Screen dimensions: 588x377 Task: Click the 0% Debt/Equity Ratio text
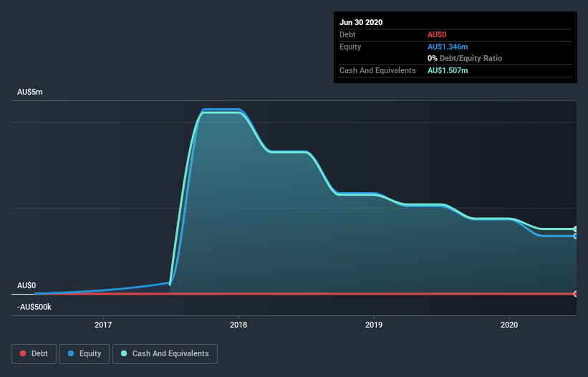465,59
